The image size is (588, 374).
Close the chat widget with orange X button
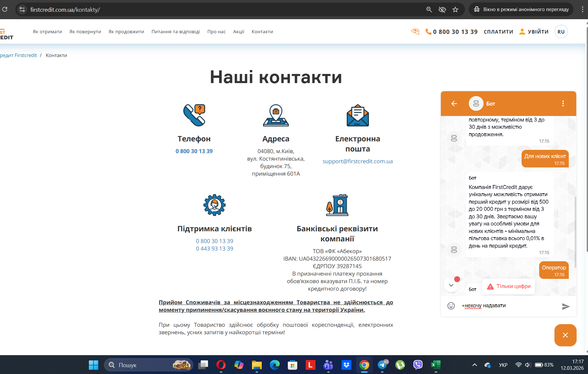coord(566,335)
